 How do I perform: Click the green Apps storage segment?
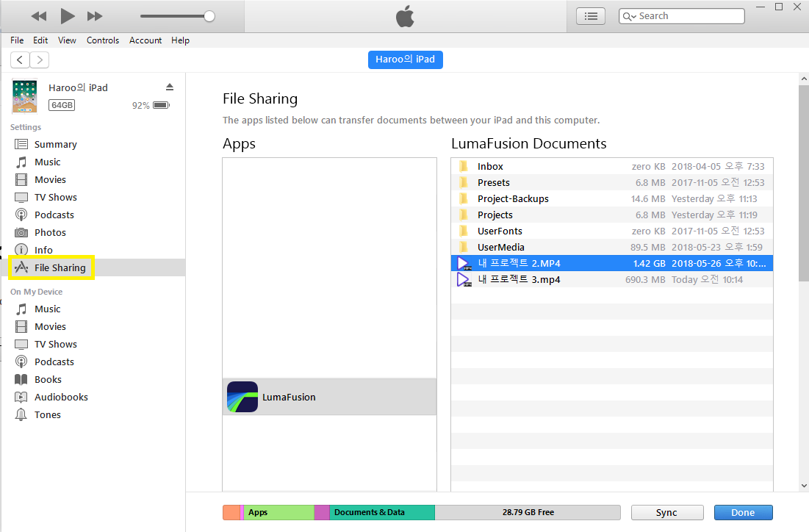tap(278, 512)
